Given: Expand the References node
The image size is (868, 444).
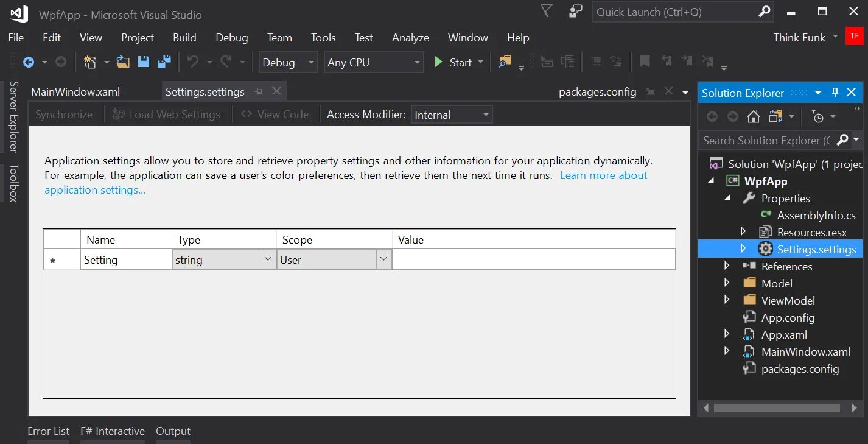Looking at the screenshot, I should click(x=727, y=266).
